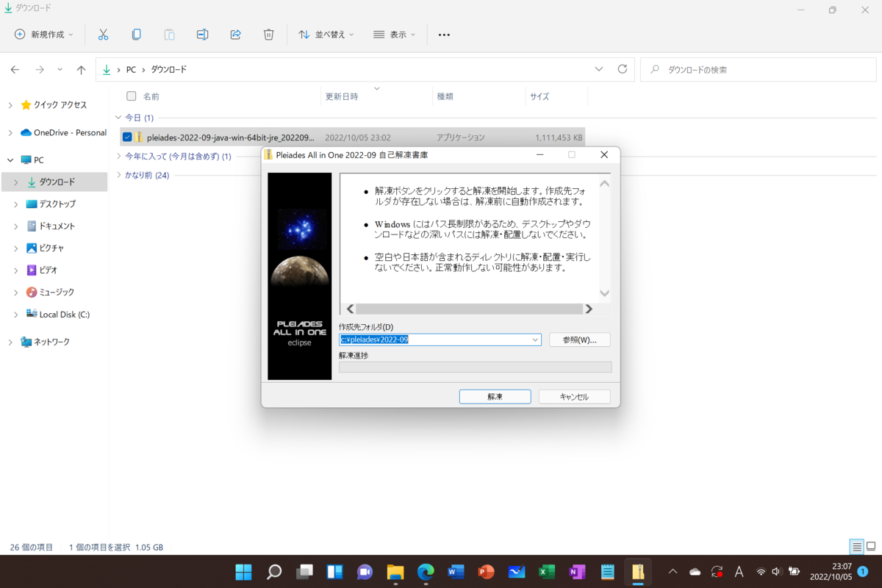Viewport: 882px width, 588px height.
Task: Click PC in the address breadcrumb
Action: pyautogui.click(x=131, y=70)
